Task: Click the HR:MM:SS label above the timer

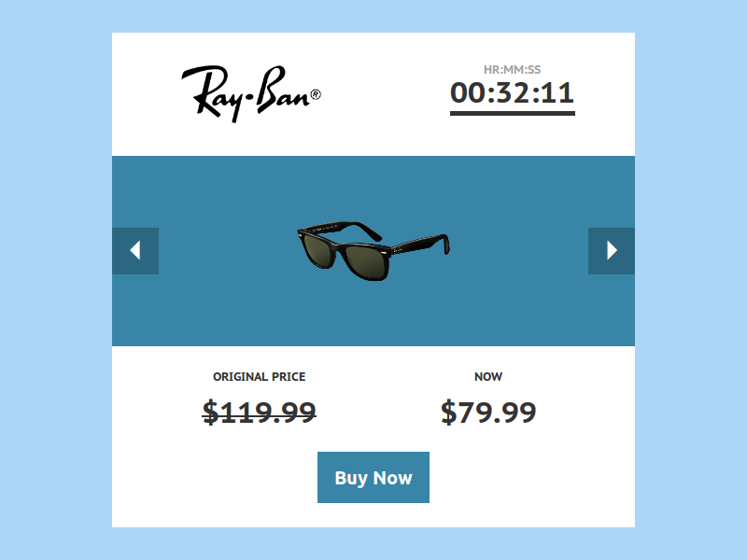Action: pos(512,69)
